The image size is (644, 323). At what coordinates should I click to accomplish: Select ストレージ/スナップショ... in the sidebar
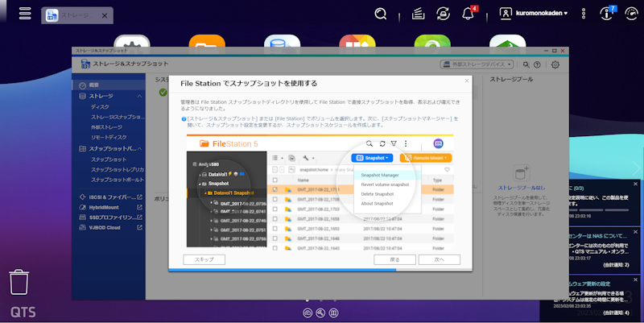(118, 117)
